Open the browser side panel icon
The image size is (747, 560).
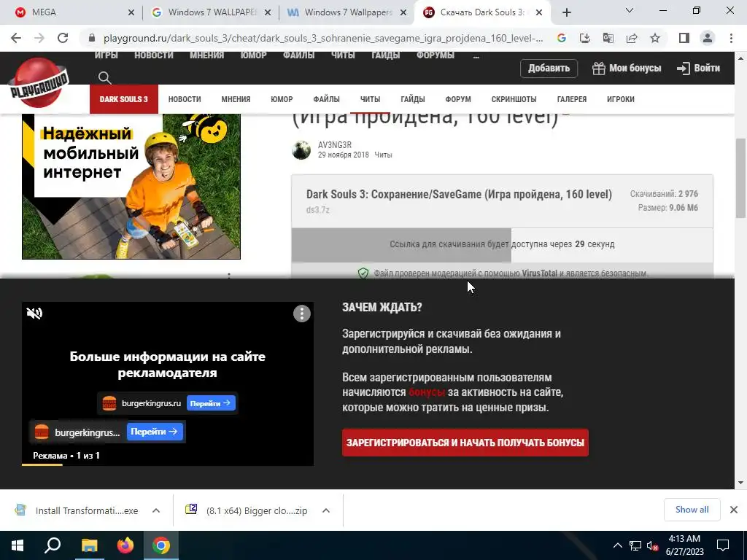(684, 38)
